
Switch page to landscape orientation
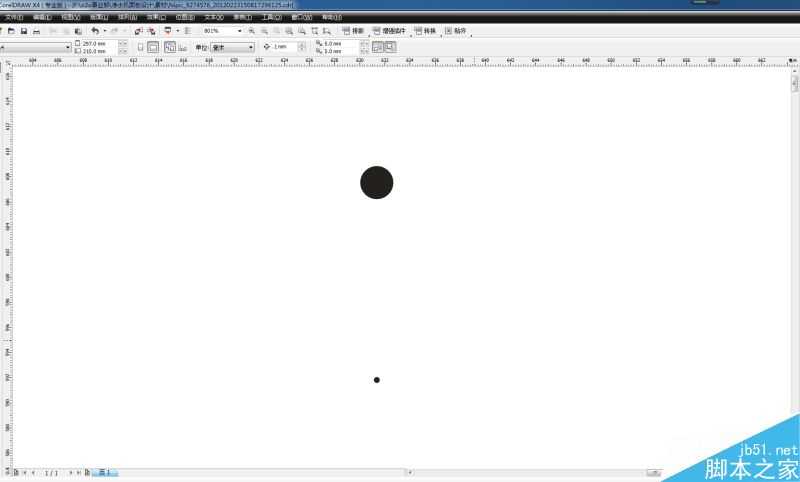pos(153,47)
